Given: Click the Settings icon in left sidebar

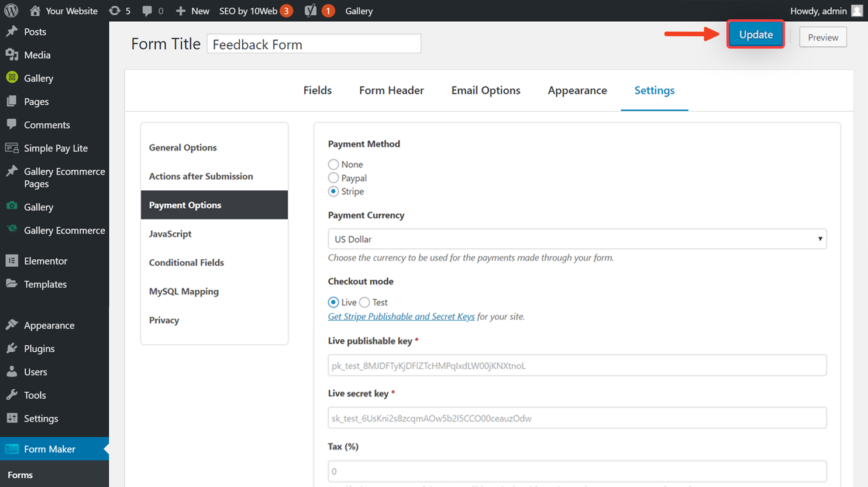Looking at the screenshot, I should tap(12, 418).
